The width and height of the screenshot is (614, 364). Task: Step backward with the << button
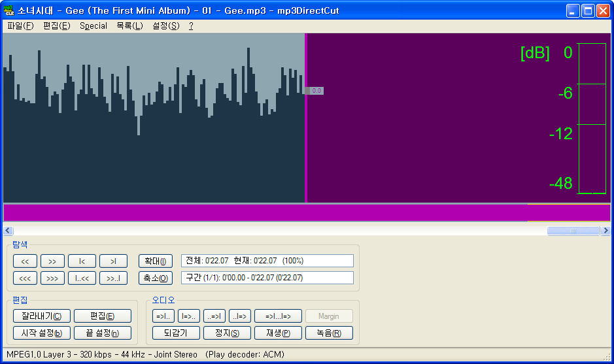[25, 261]
